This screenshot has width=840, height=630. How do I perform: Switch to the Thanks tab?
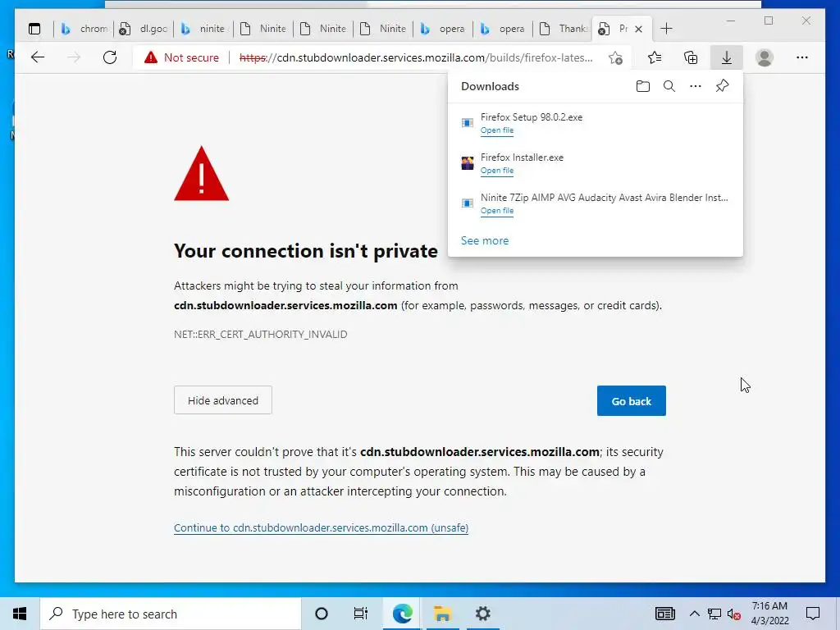click(563, 29)
